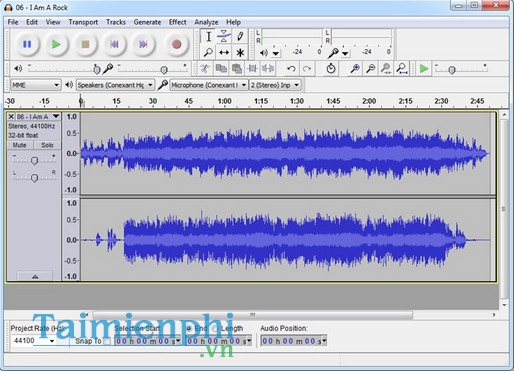Open the Tracks menu
514x371 pixels.
(116, 22)
